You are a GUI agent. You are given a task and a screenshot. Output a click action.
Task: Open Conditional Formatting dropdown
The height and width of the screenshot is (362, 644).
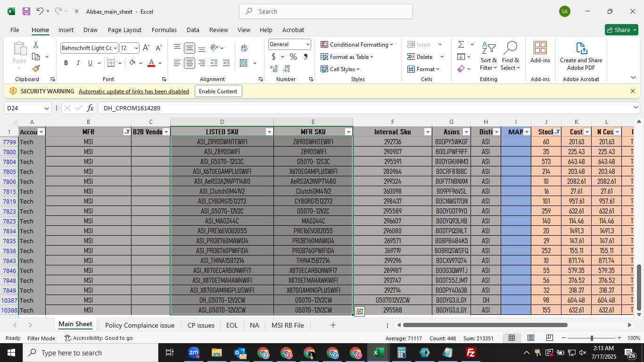[x=357, y=44]
